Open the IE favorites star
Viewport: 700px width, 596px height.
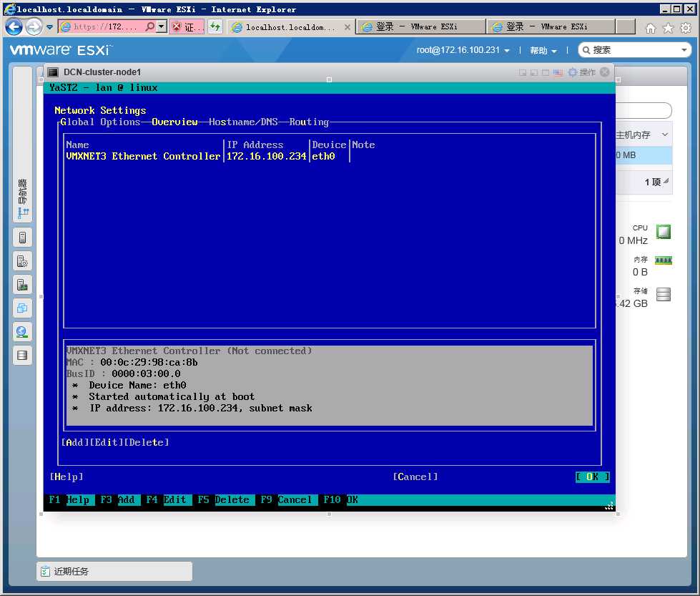click(669, 28)
